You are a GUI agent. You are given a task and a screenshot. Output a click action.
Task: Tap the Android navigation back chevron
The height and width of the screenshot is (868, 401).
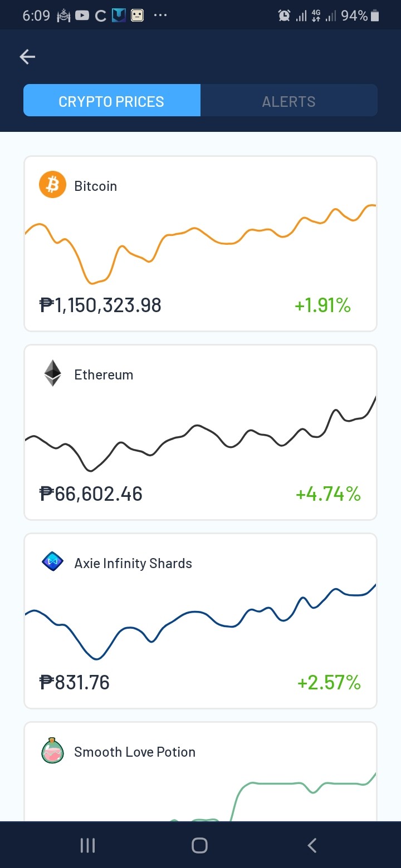pos(312,845)
